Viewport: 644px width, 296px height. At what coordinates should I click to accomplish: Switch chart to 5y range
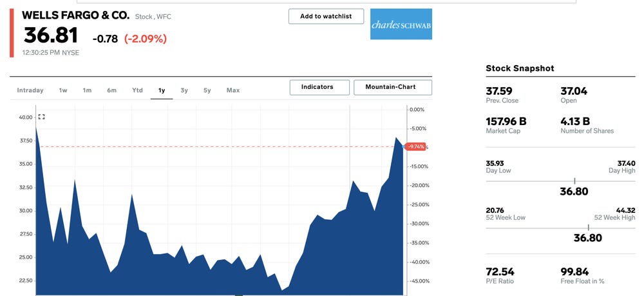coord(207,90)
